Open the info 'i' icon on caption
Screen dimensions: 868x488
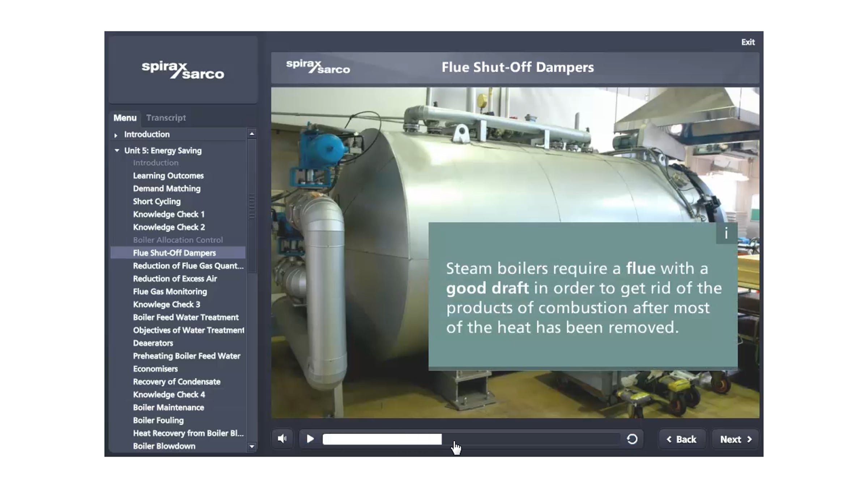click(726, 234)
